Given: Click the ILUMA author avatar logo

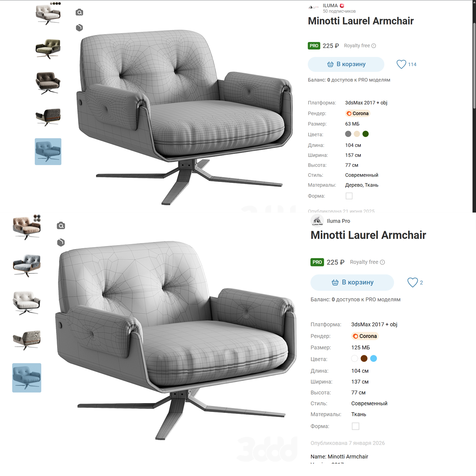Looking at the screenshot, I should (314, 7).
